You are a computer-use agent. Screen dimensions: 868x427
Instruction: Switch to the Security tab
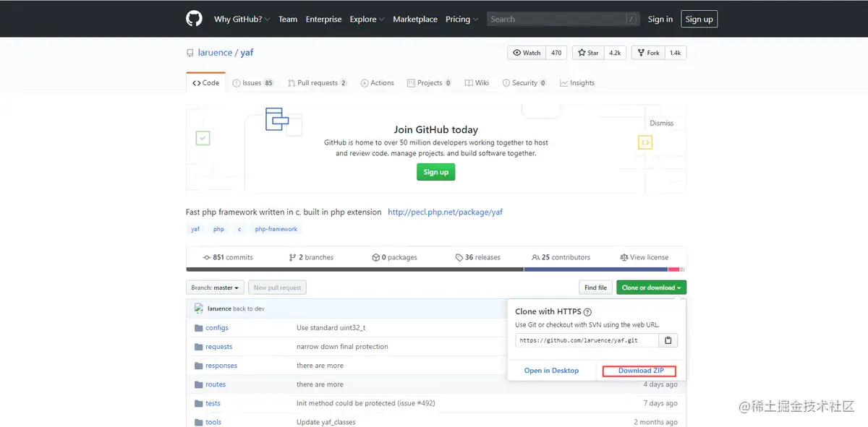[524, 83]
